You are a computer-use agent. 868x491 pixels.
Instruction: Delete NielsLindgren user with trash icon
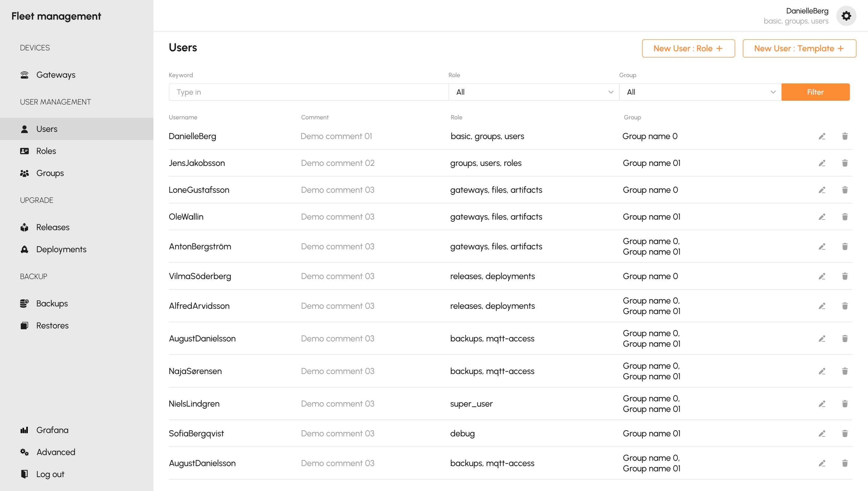845,404
